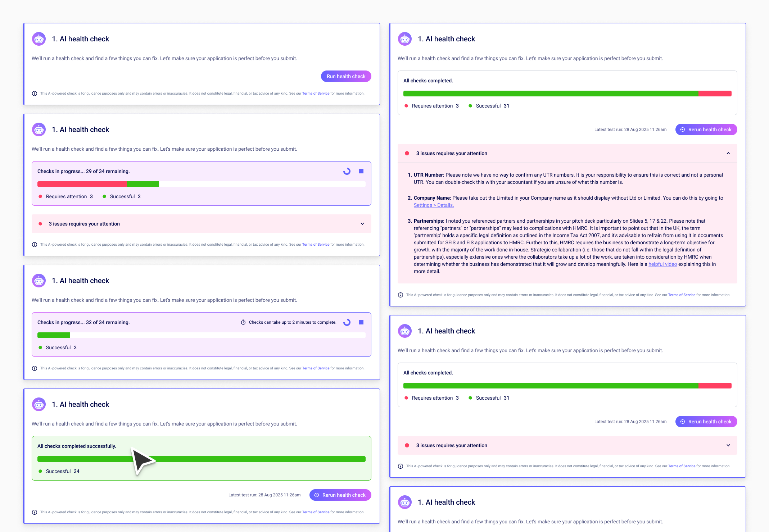Stop the 29 of 34 remaining check
The width and height of the screenshot is (769, 532).
(x=361, y=171)
